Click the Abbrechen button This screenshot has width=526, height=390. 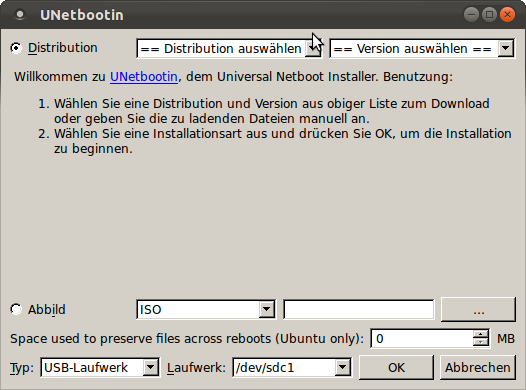[x=478, y=368]
